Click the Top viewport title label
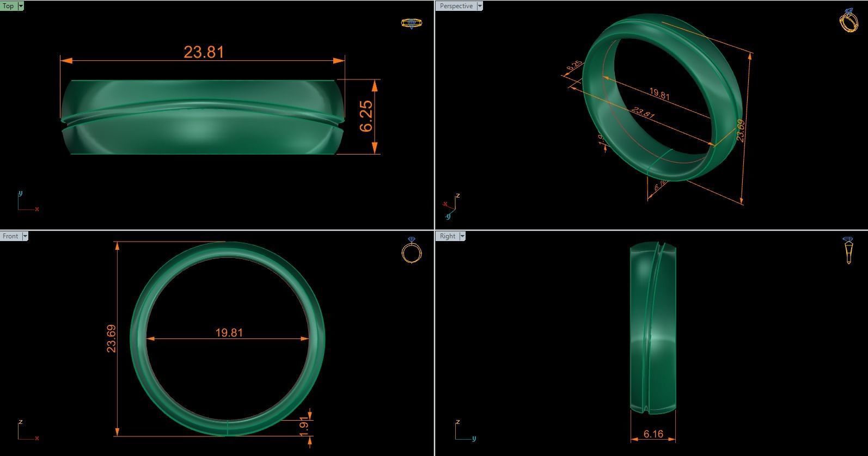868x456 pixels. pyautogui.click(x=9, y=6)
